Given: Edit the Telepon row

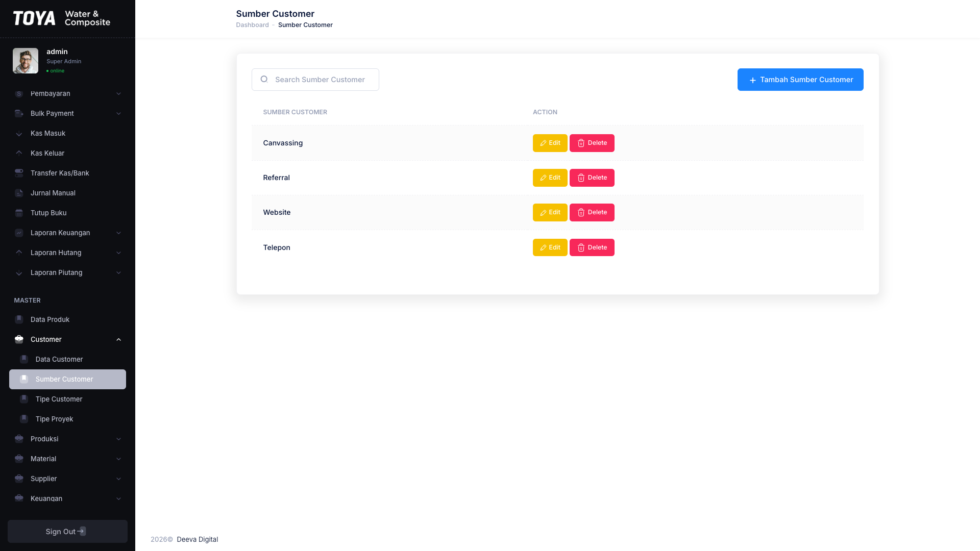Looking at the screenshot, I should (x=550, y=247).
